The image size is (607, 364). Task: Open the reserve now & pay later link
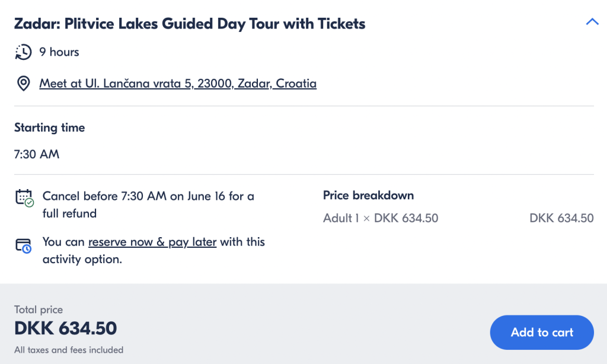tap(152, 242)
